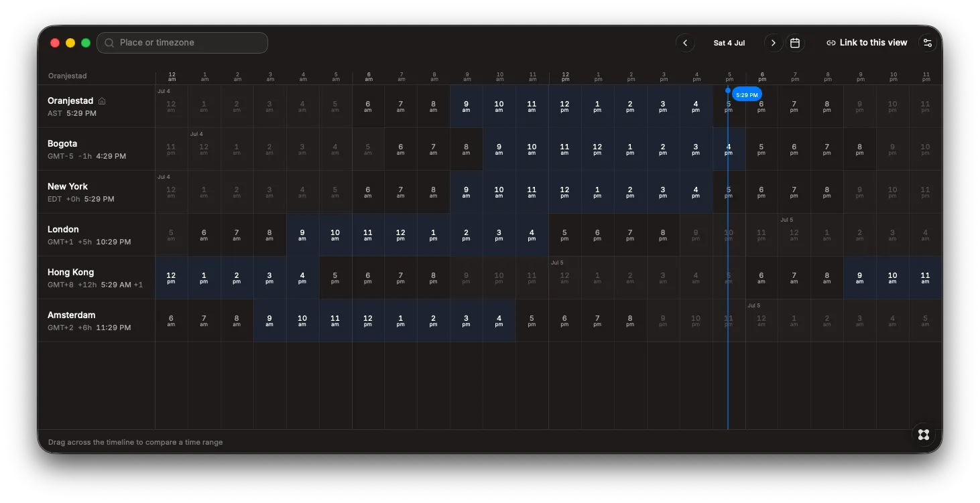
Task: Click the 4 pm cell in Amsterdam row
Action: [x=499, y=321]
